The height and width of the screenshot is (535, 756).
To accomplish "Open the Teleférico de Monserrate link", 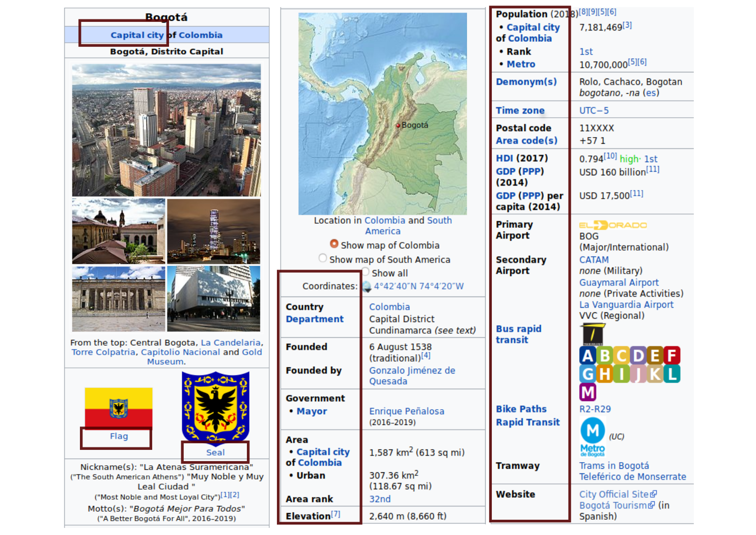I will click(x=632, y=477).
